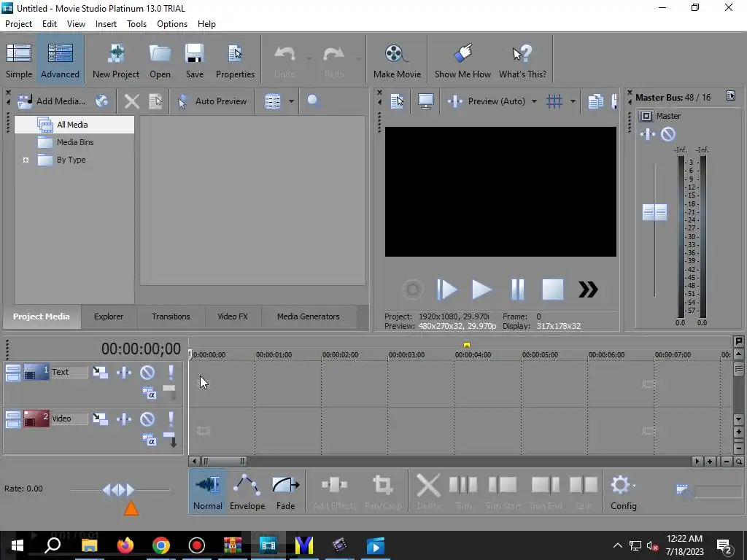This screenshot has width=747, height=560.
Task: Open the Tools menu
Action: [136, 24]
